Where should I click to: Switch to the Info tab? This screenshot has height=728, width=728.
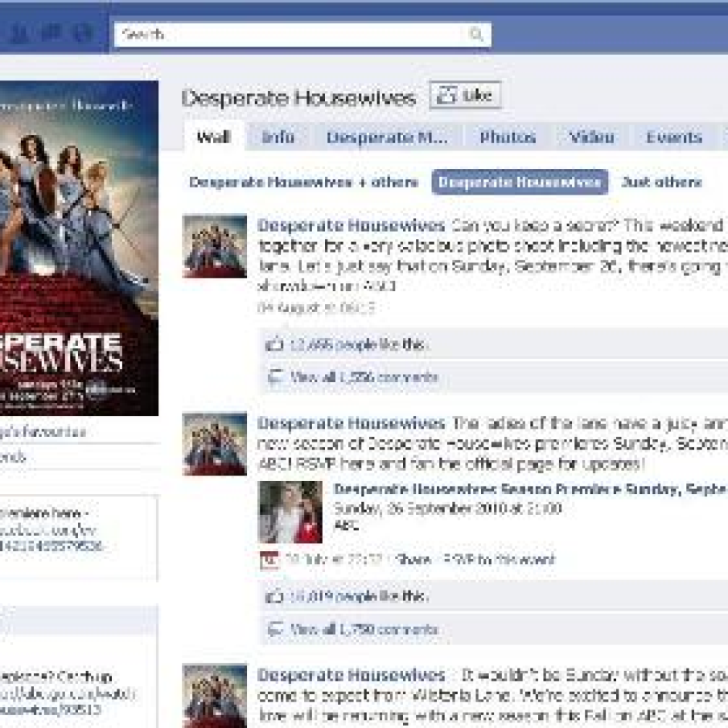[278, 137]
